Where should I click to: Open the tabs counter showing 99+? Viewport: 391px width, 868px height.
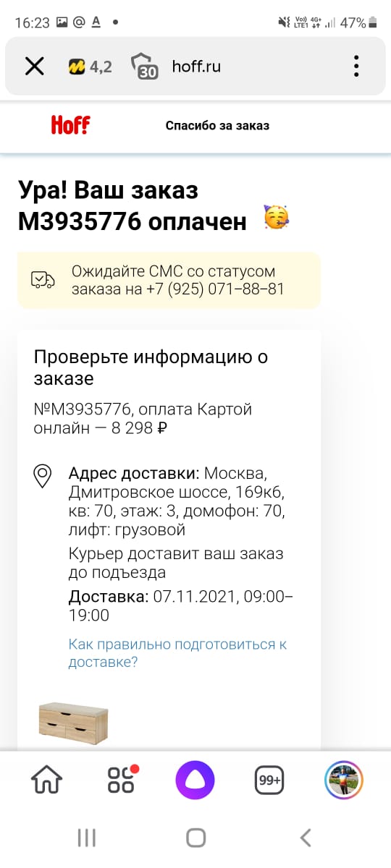tap(269, 781)
